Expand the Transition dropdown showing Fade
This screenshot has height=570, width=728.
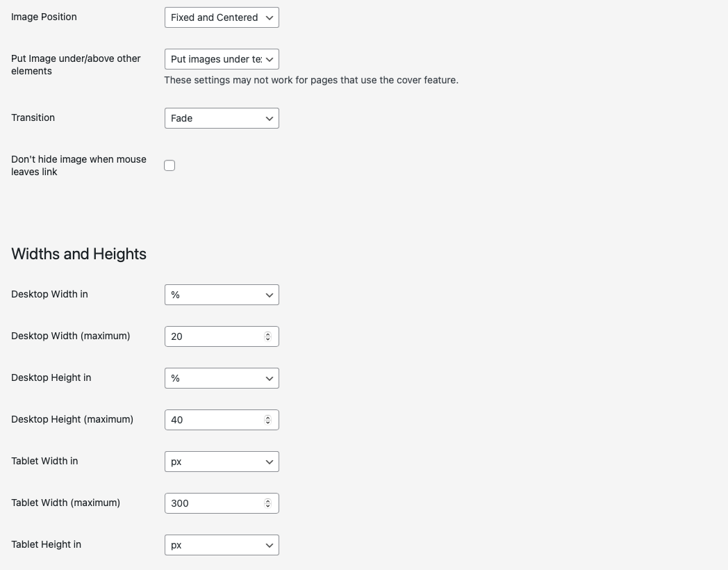[x=221, y=118]
